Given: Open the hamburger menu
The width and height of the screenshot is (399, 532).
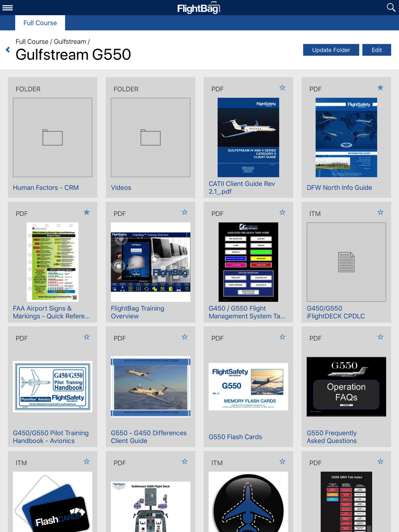Looking at the screenshot, I should [8, 8].
